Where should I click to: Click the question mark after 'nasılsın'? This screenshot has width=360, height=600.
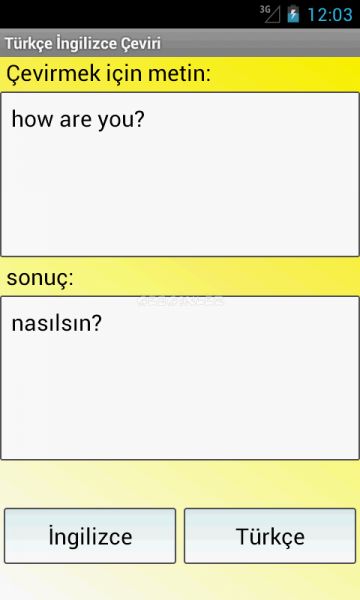pyautogui.click(x=97, y=323)
